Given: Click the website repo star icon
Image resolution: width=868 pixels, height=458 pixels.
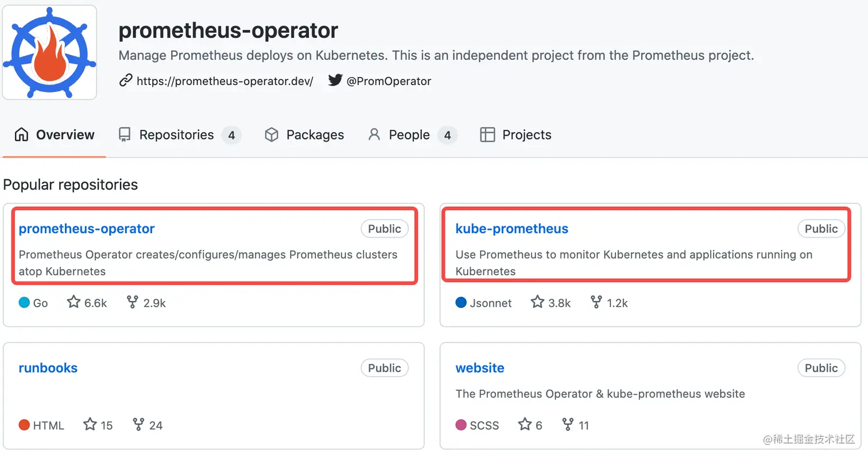Looking at the screenshot, I should 525,425.
